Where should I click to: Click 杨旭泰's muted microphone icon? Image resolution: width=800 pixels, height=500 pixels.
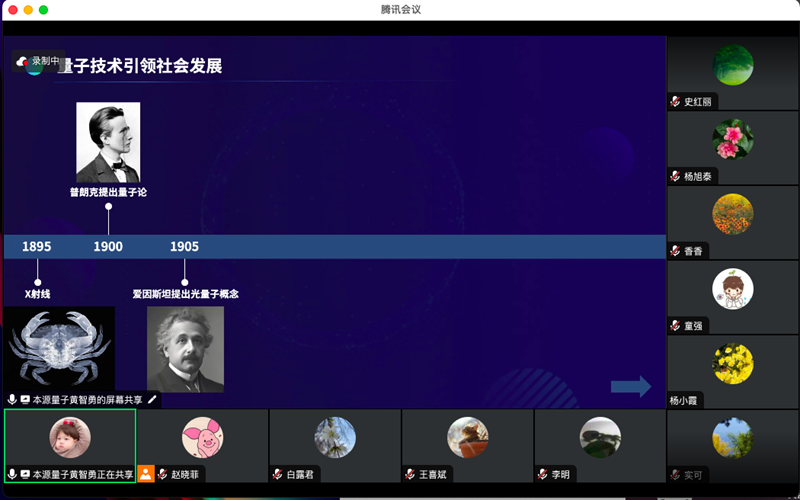tap(676, 176)
